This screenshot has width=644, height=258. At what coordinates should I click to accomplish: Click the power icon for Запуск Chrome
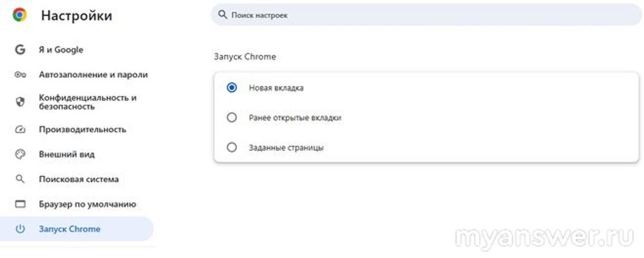pos(20,229)
